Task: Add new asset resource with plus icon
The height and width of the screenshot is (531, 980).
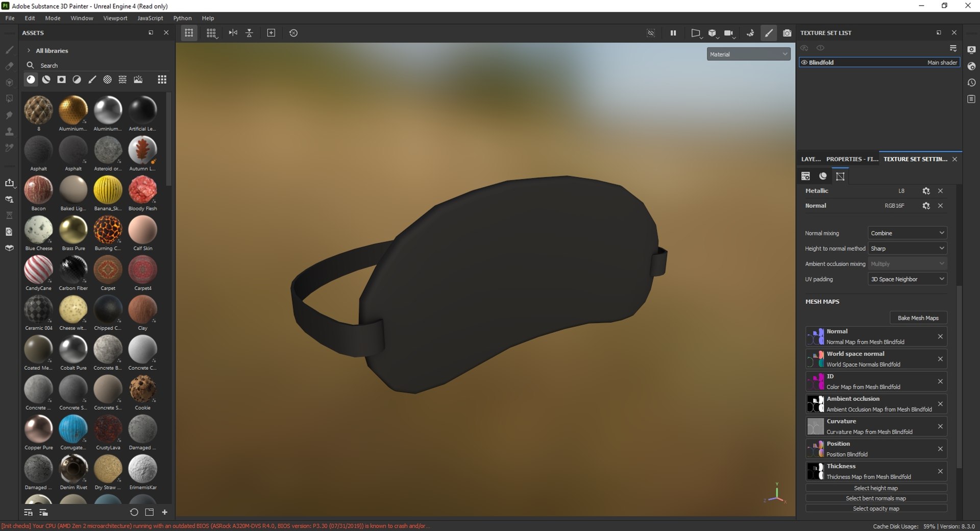Action: [165, 512]
